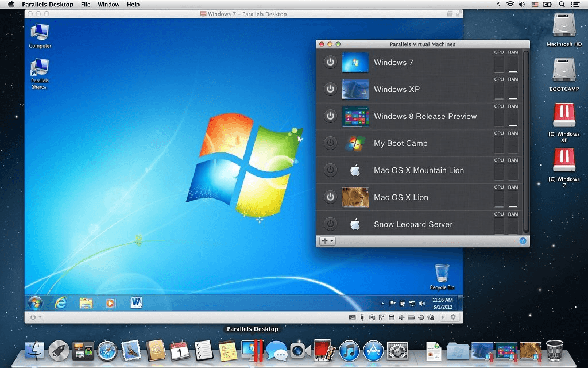This screenshot has height=368, width=588.
Task: Launch Internet Explorer from the Windows taskbar
Action: pos(61,302)
